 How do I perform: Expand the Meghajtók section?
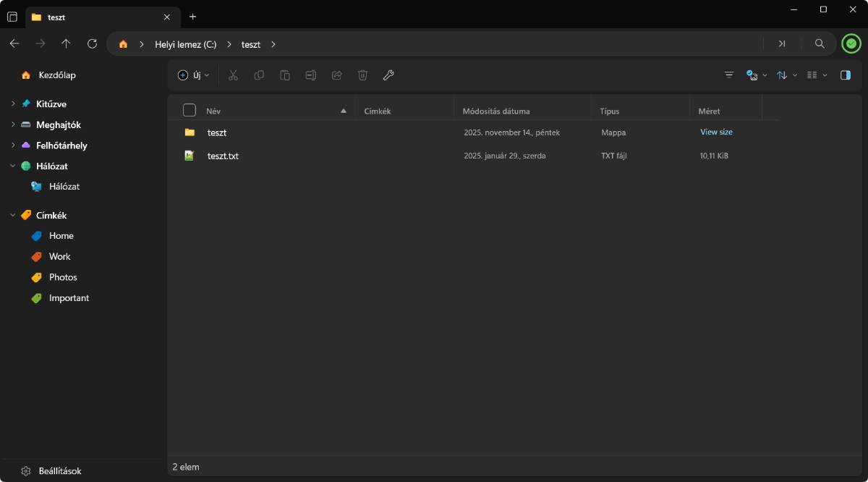[x=13, y=124]
